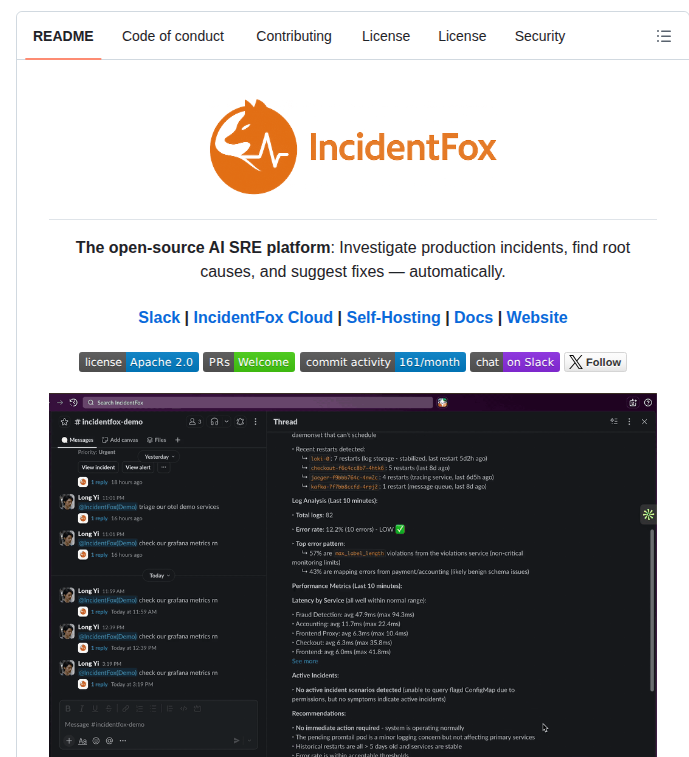Click the forward arrow in Slack top bar
This screenshot has width=689, height=757.
coord(60,402)
